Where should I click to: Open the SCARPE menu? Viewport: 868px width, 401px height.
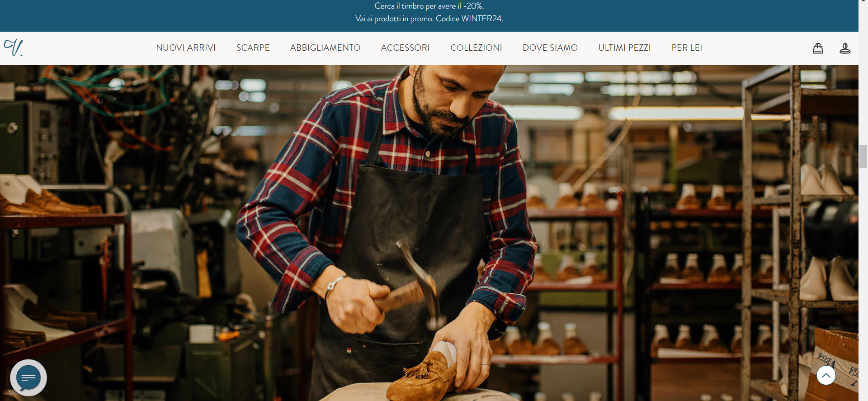click(x=253, y=48)
